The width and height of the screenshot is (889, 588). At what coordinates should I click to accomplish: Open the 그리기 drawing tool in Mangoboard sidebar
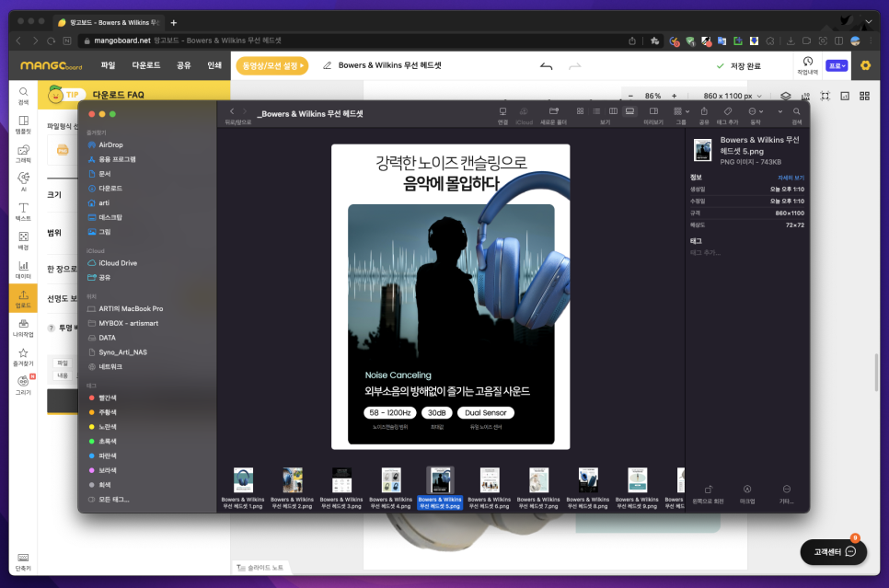click(23, 386)
